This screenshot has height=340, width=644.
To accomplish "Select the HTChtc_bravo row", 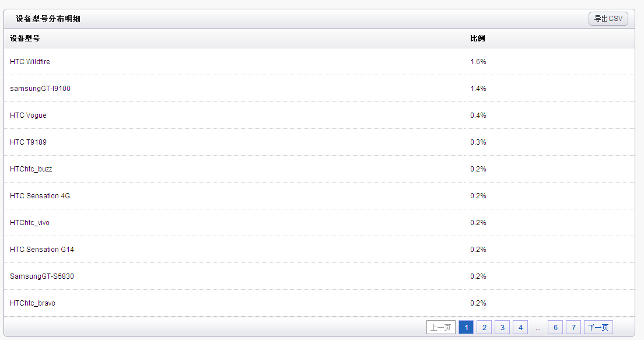I will [x=319, y=303].
